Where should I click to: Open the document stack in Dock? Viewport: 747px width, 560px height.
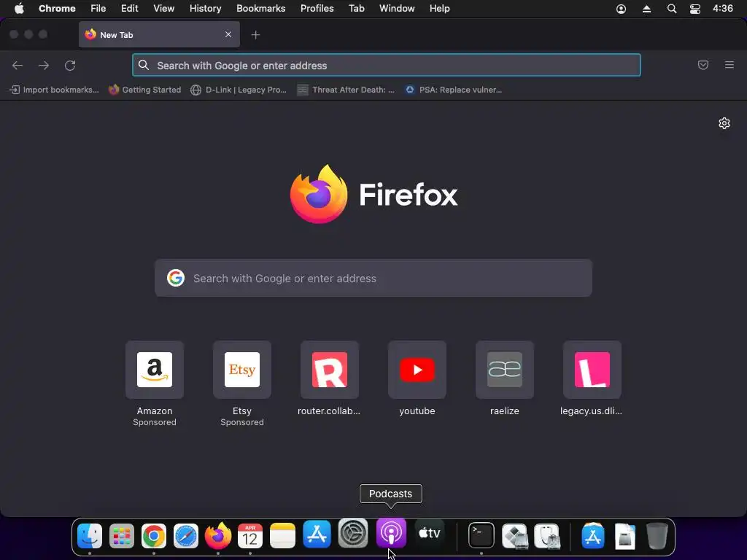point(624,536)
